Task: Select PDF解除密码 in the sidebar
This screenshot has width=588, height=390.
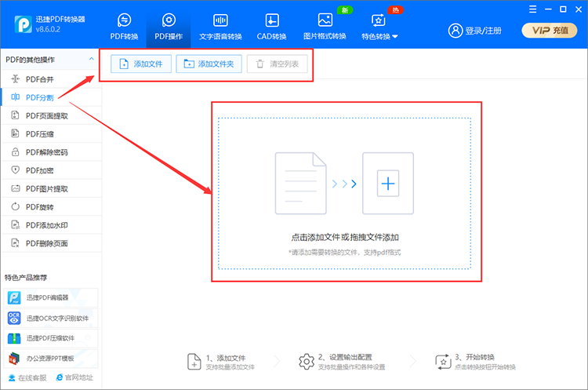Action: click(x=52, y=152)
